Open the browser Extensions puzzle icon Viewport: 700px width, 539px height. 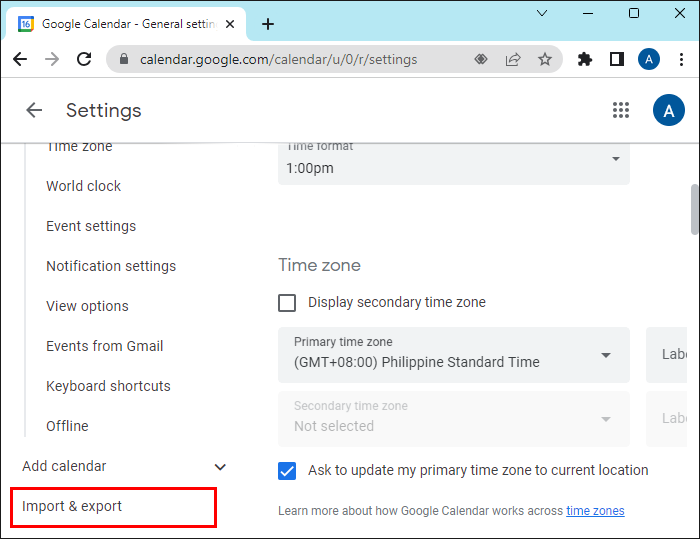coord(585,59)
